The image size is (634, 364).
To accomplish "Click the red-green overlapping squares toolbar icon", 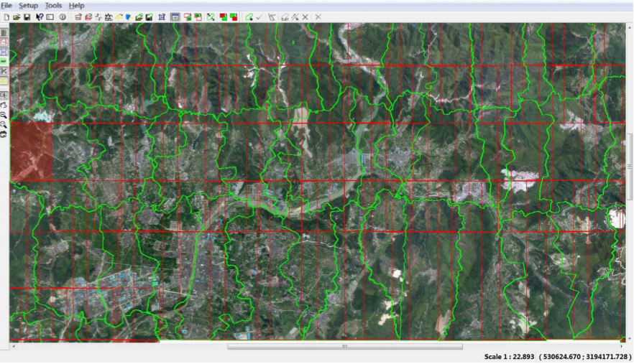I will 223,17.
